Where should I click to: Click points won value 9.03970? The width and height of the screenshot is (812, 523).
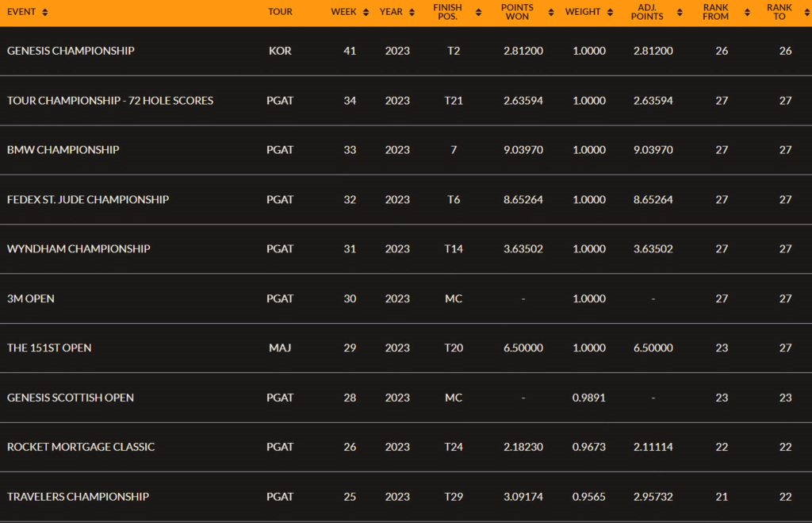click(523, 150)
